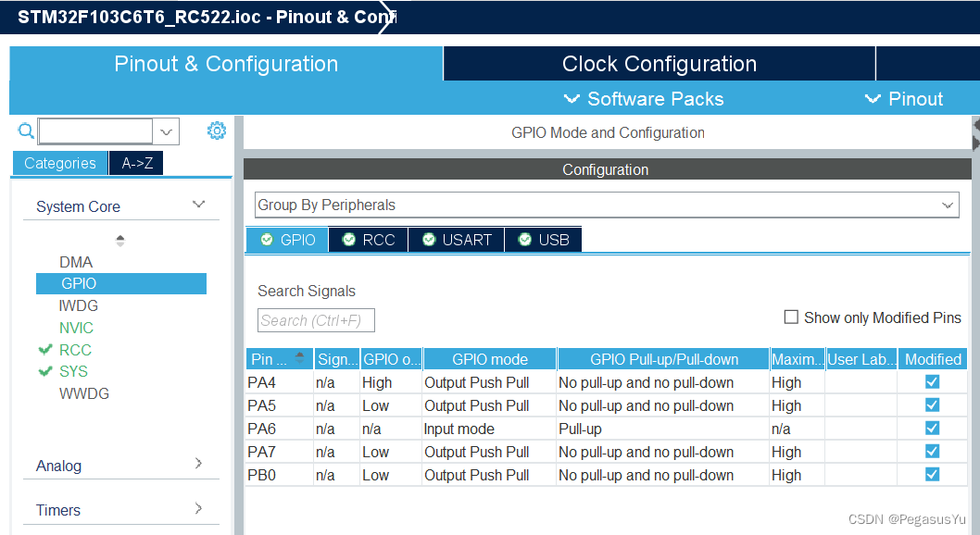Expand the Timers category
This screenshot has width=980, height=535.
[198, 508]
